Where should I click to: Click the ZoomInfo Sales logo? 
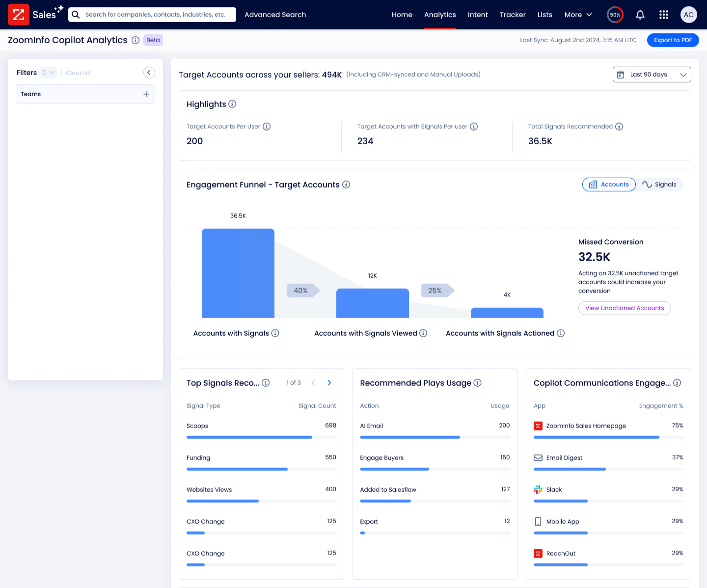pos(35,15)
